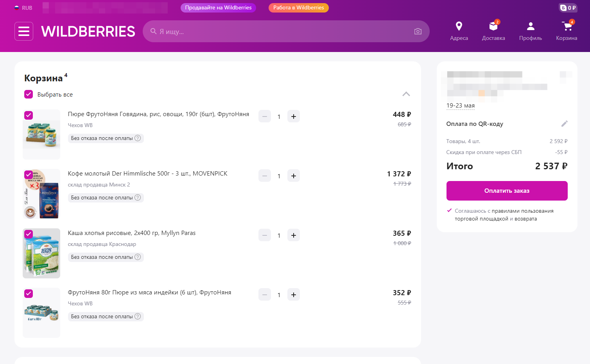590x364 pixels.
Task: Click the WILDBERRIES logo
Action: tap(88, 31)
